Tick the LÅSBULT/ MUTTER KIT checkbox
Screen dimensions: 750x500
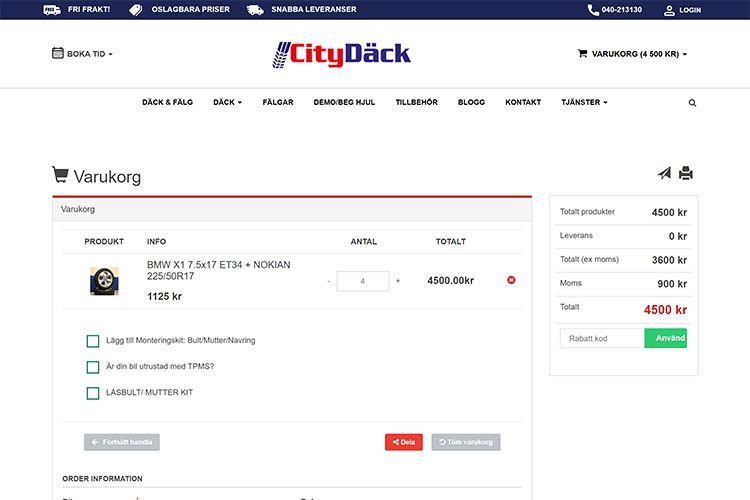93,393
